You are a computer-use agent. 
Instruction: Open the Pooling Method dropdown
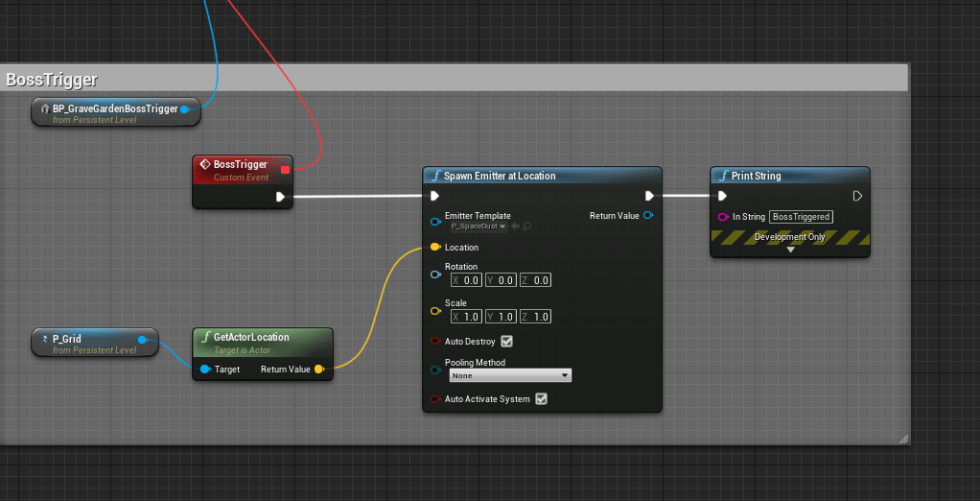(x=510, y=376)
